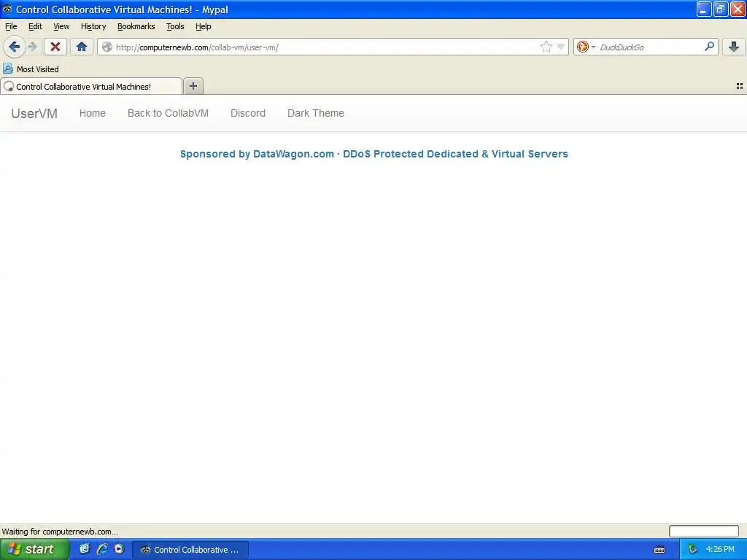Open the DataWagon.com sponsor link
The image size is (747, 560).
pyautogui.click(x=374, y=154)
